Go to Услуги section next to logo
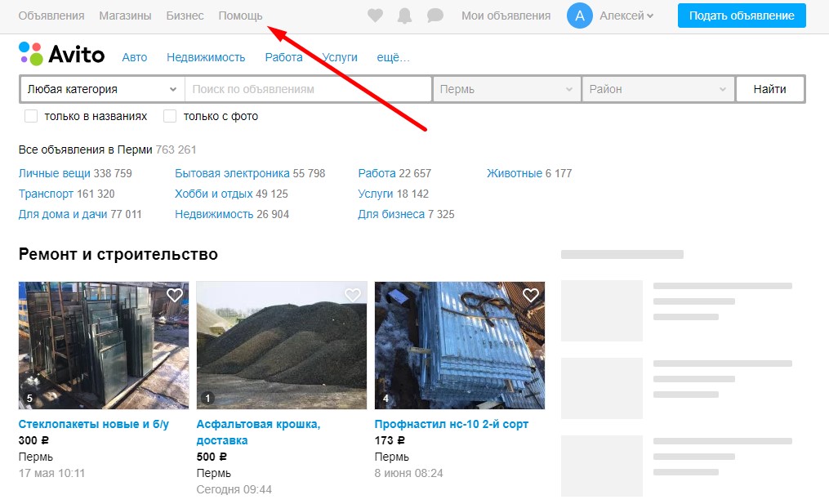This screenshot has height=504, width=829. 340,57
